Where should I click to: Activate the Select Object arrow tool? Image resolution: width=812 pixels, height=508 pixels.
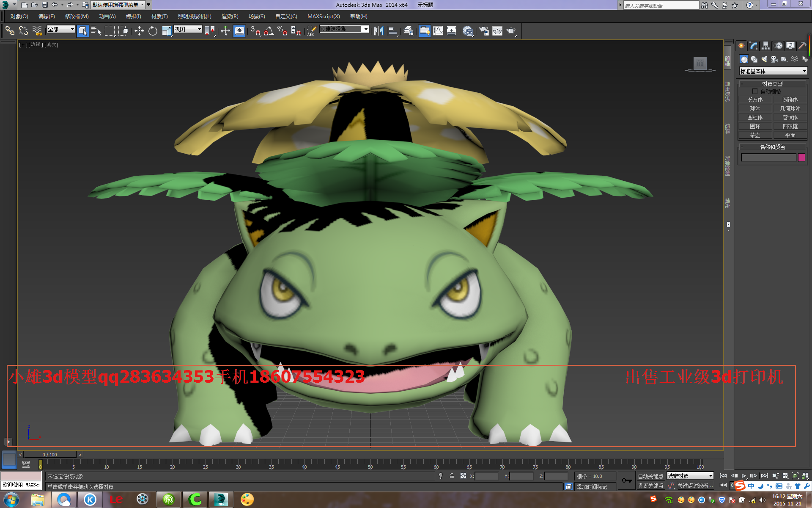82,30
